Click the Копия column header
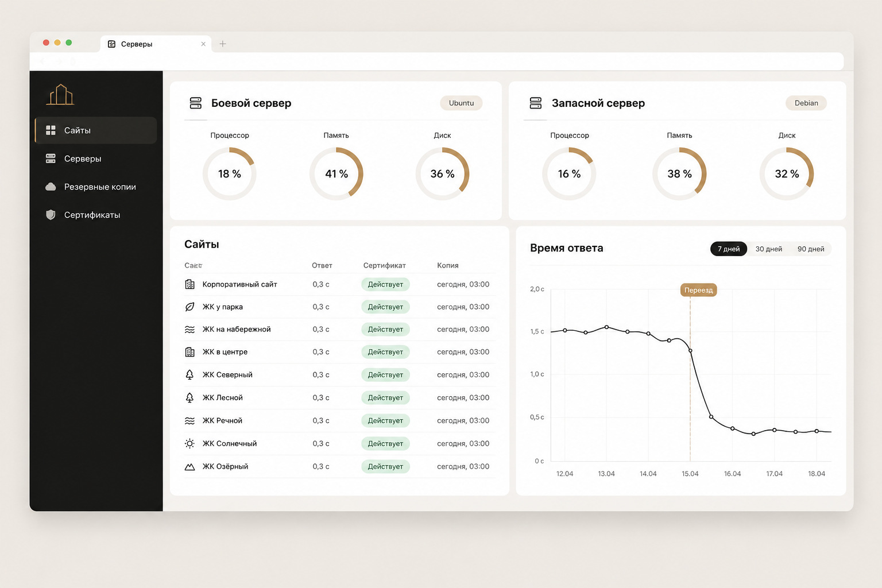 (447, 265)
